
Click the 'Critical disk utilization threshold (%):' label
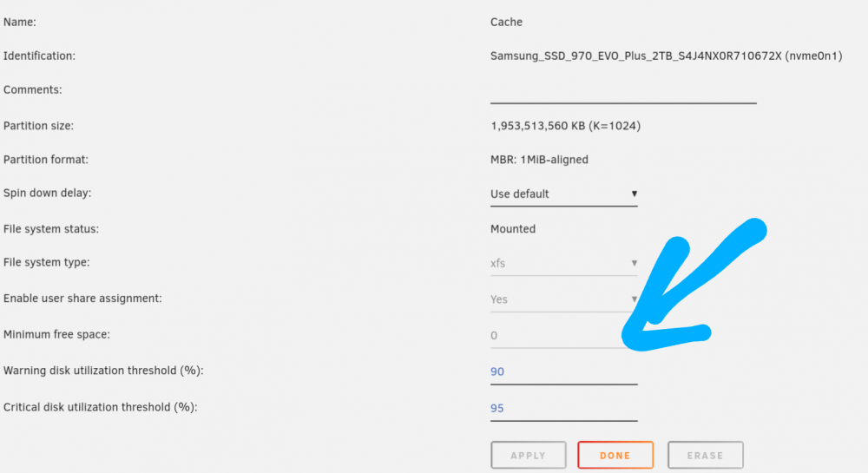(100, 407)
